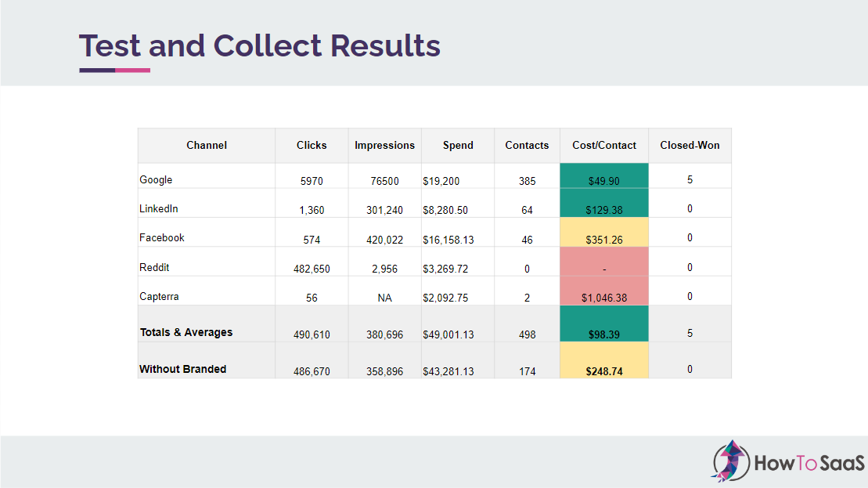This screenshot has width=868, height=488.
Task: Click Google clicks value 5970
Action: 312,181
